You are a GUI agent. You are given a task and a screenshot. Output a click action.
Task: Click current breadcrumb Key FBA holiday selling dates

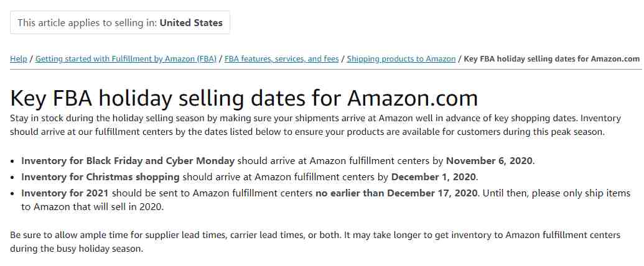click(x=551, y=58)
